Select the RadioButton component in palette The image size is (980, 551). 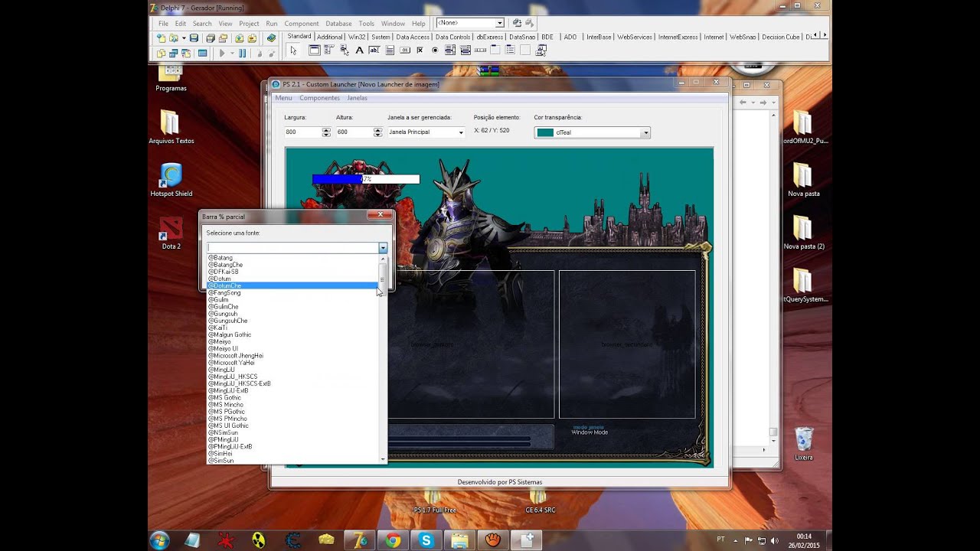click(x=435, y=50)
